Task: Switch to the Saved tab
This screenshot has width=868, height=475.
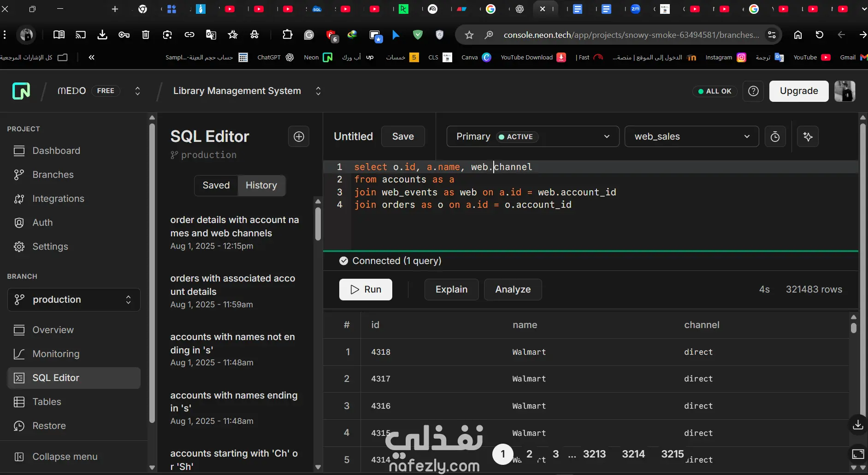Action: pyautogui.click(x=216, y=185)
